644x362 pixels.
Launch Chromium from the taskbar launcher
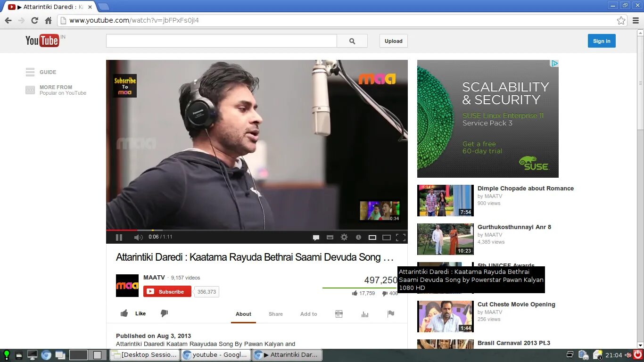coord(46,355)
